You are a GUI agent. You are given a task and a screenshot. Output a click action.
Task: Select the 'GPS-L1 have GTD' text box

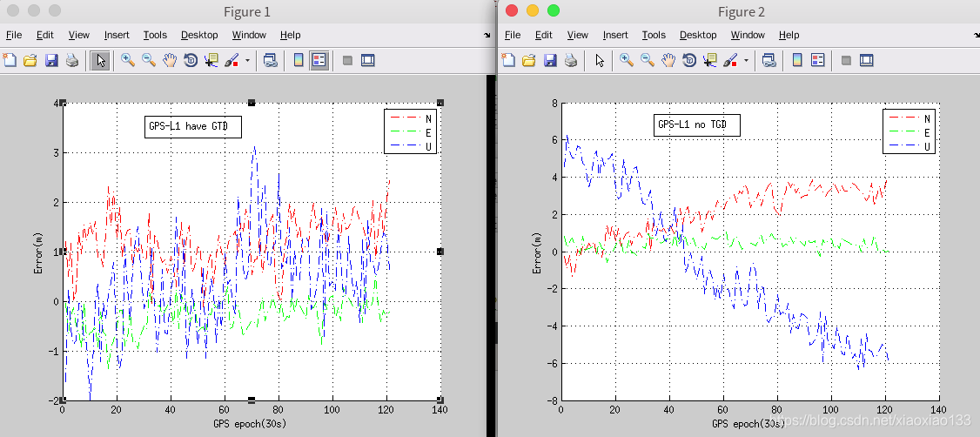[x=192, y=126]
